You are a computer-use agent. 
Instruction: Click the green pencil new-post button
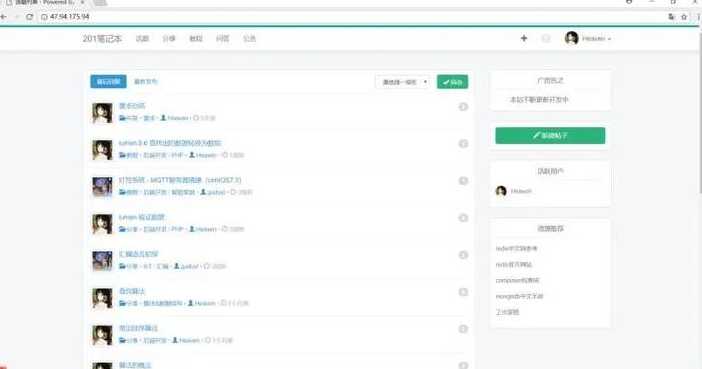(x=550, y=136)
